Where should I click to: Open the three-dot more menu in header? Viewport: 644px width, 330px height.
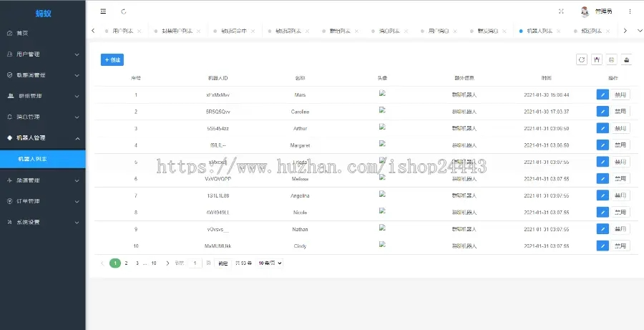coord(630,11)
